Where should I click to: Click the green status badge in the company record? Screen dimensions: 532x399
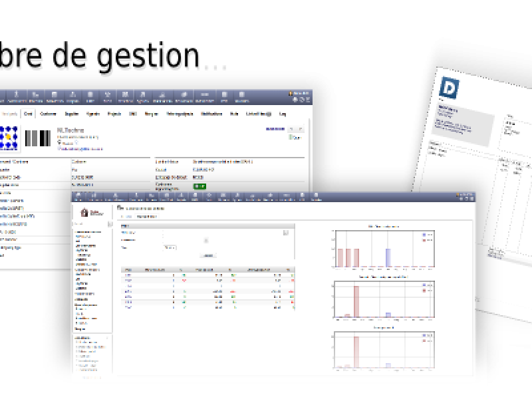click(x=199, y=186)
